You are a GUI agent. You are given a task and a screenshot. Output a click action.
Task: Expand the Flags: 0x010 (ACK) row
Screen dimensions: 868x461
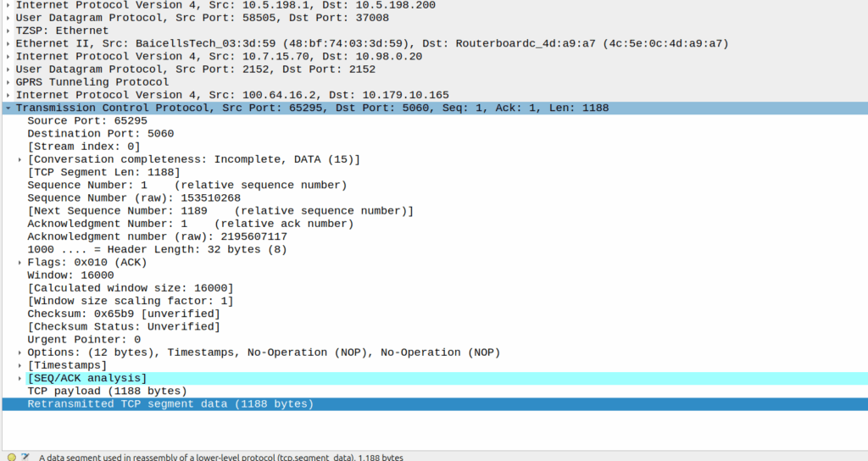pyautogui.click(x=20, y=263)
